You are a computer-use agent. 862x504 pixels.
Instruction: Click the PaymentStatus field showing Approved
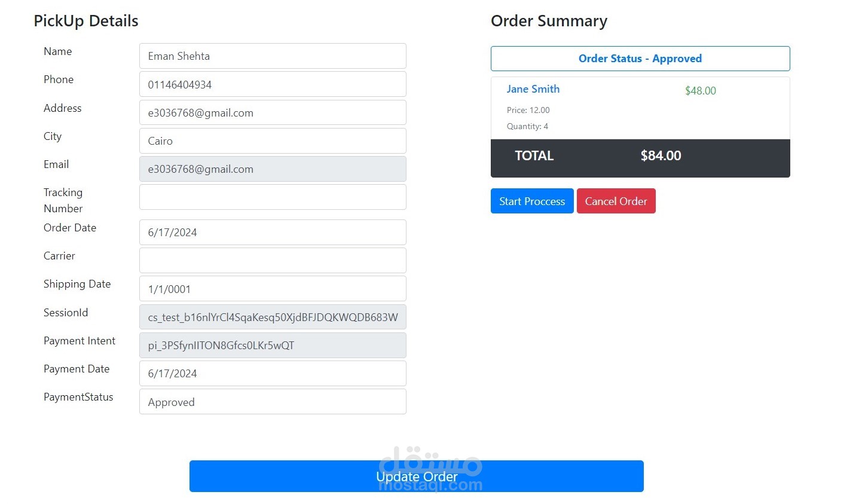[273, 402]
